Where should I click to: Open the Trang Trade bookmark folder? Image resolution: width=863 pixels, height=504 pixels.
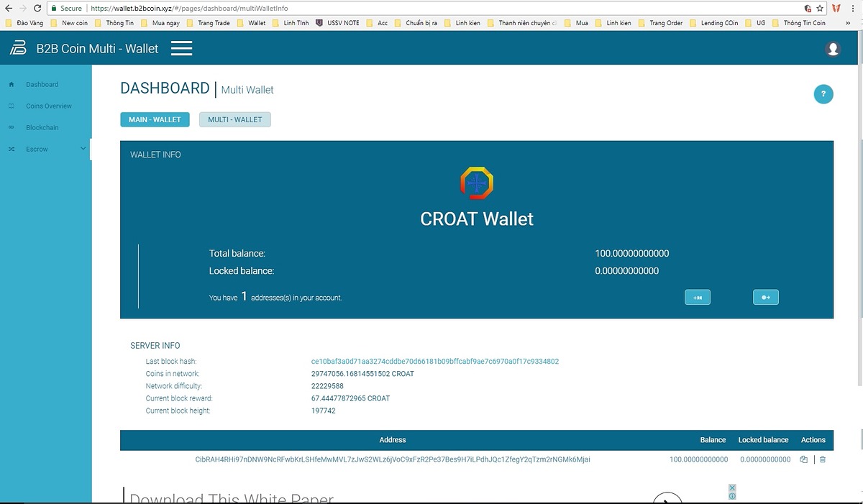[x=208, y=23]
